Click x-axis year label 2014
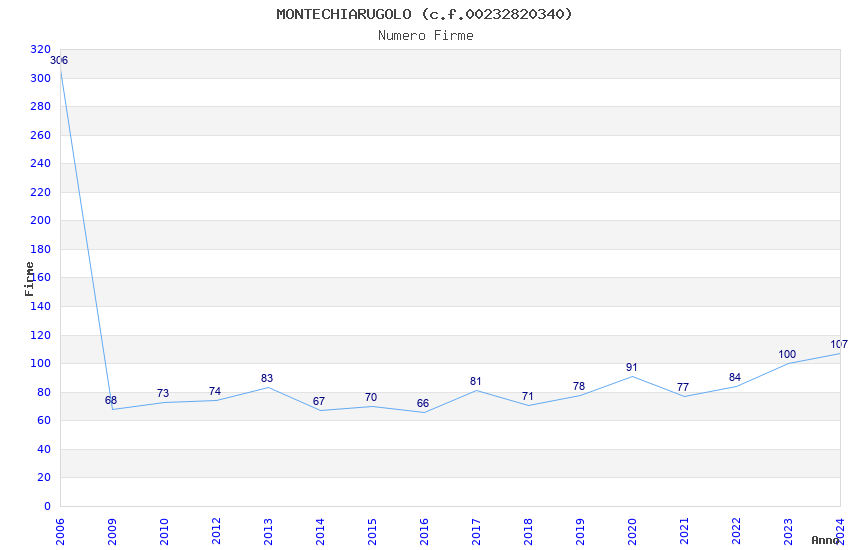850x550 pixels. tap(320, 532)
